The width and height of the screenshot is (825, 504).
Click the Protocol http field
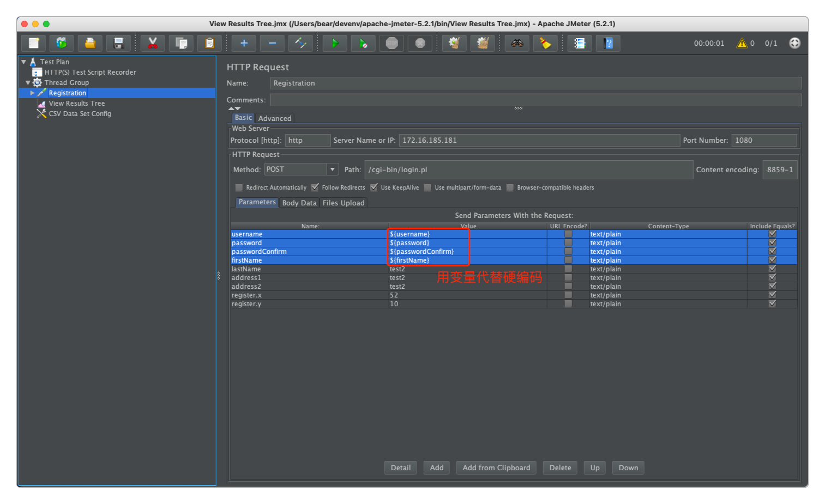tap(308, 140)
